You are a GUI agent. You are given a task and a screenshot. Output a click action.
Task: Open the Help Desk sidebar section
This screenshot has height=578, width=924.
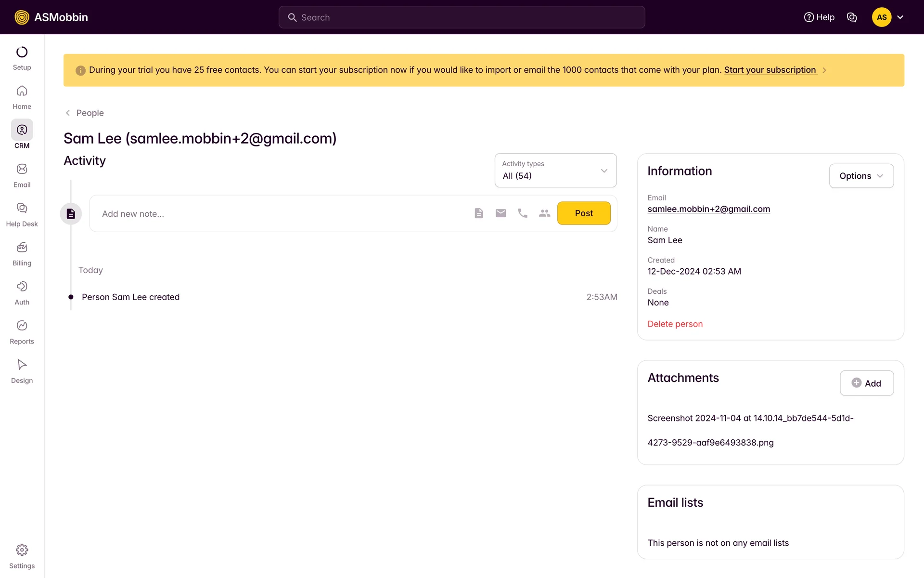(22, 214)
